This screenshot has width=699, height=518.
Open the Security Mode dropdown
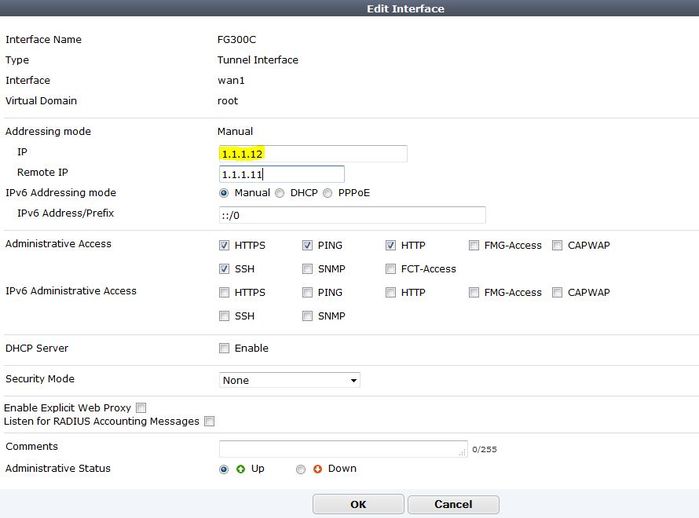point(289,380)
